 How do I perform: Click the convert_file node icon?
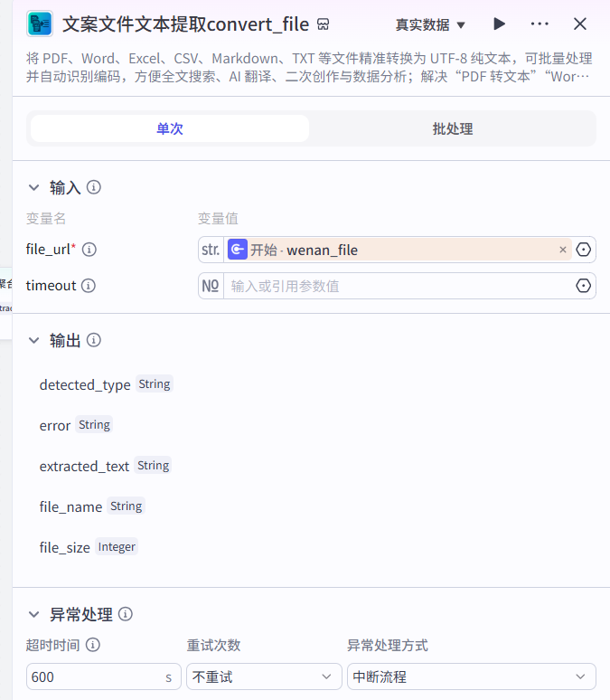(x=40, y=24)
